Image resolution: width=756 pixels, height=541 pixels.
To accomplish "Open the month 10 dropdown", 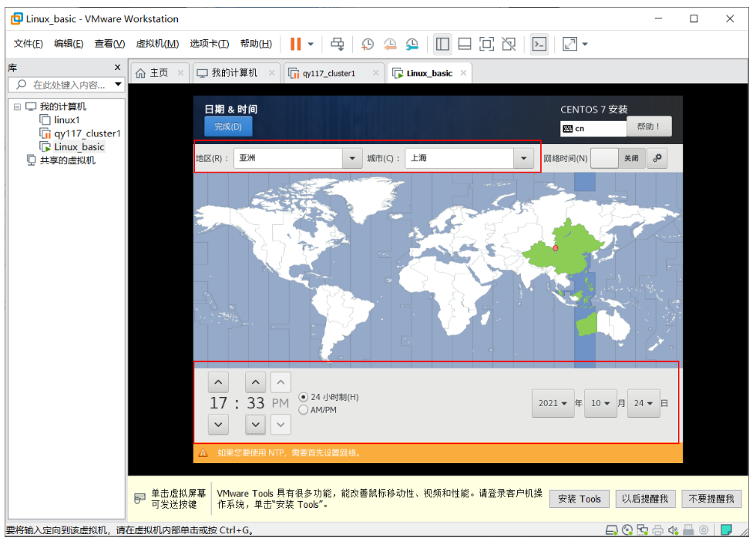I will (600, 403).
